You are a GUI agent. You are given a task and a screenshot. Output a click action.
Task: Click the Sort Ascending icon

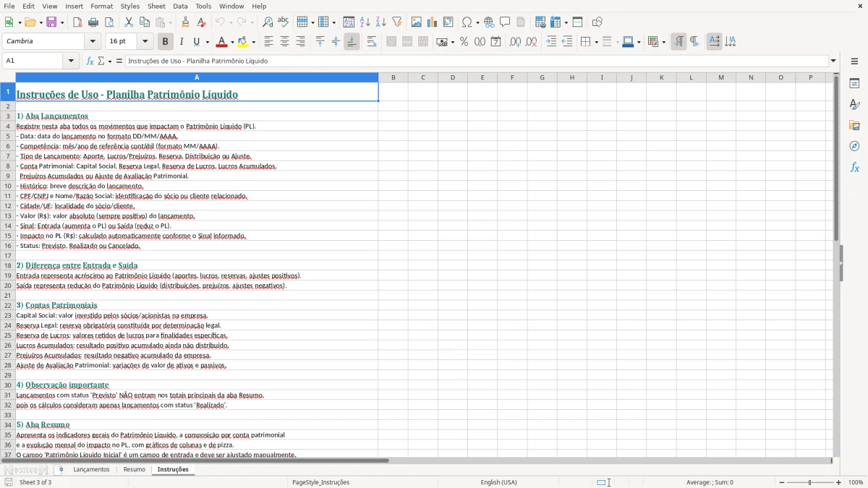[x=365, y=22]
